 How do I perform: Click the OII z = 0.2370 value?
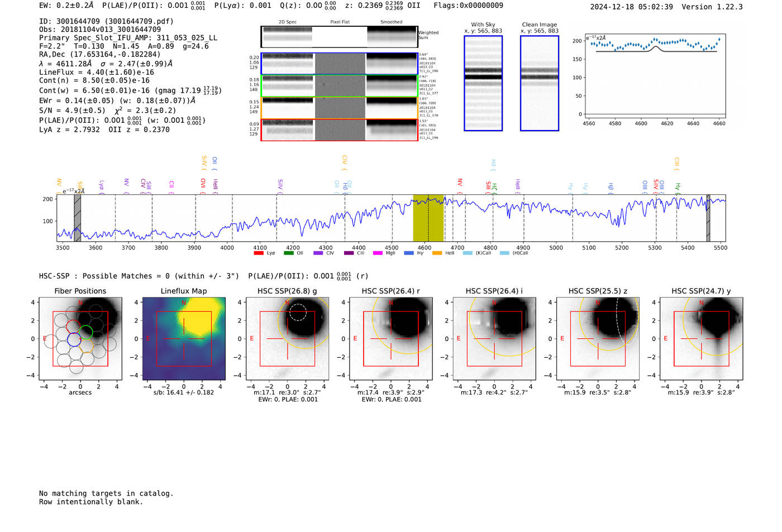click(x=139, y=130)
